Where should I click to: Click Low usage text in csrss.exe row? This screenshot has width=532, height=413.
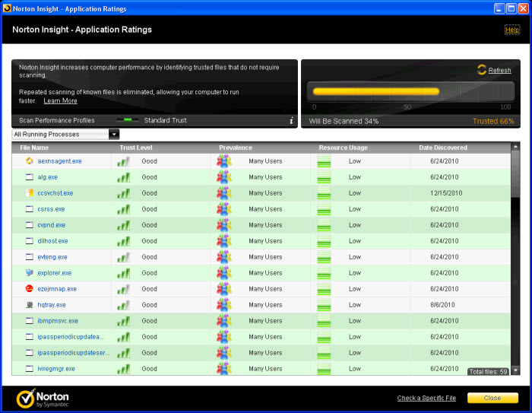tap(355, 209)
